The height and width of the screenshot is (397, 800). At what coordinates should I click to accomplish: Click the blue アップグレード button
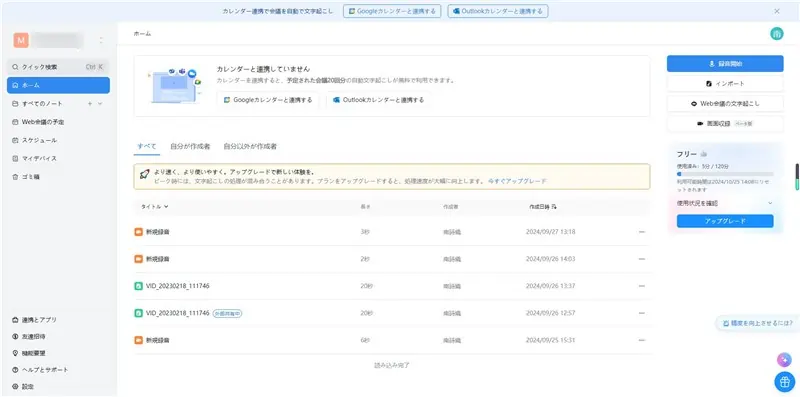pyautogui.click(x=725, y=221)
